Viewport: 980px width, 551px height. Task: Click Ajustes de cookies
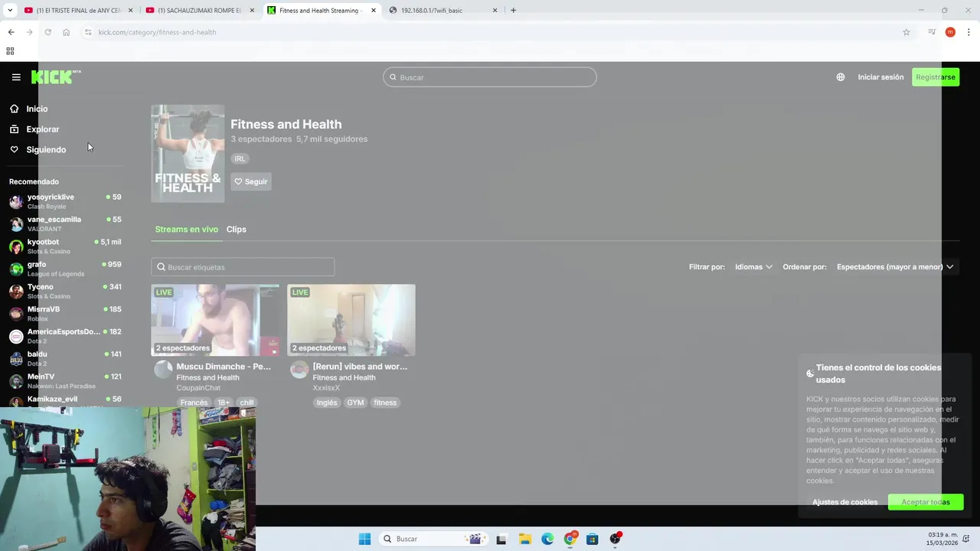pyautogui.click(x=845, y=502)
